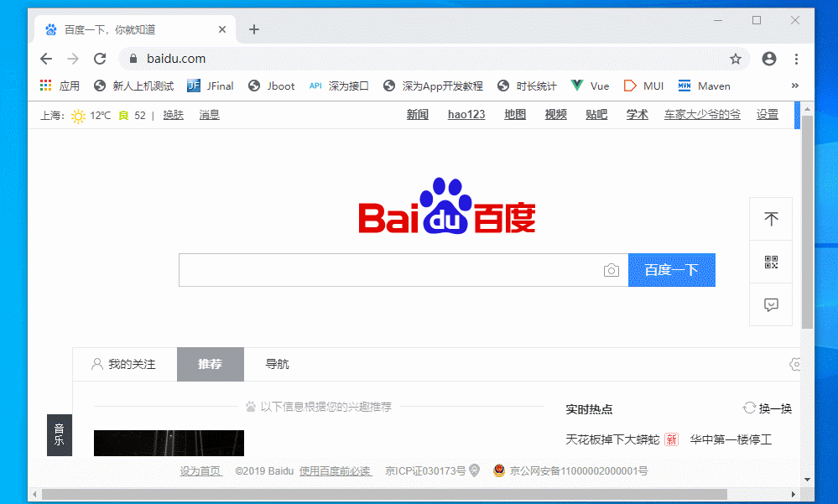Image resolution: width=838 pixels, height=504 pixels.
Task: Click the horizontal scrollbar thumb
Action: pyautogui.click(x=385, y=495)
